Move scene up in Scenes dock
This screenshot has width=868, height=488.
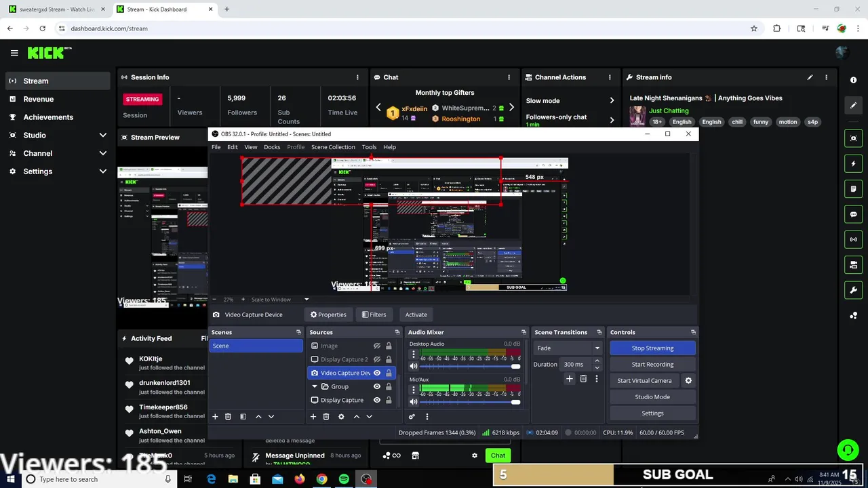(258, 417)
